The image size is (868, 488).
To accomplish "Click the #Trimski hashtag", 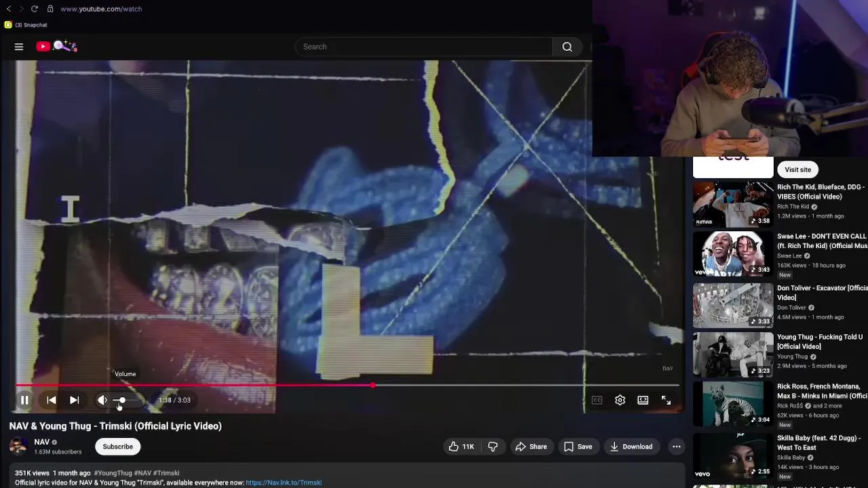I will tap(166, 473).
